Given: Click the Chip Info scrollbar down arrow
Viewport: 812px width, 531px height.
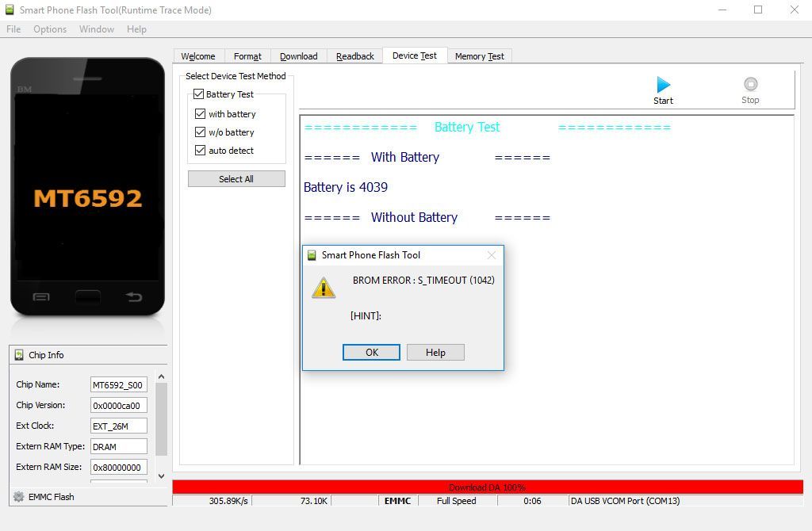Looking at the screenshot, I should (x=161, y=476).
